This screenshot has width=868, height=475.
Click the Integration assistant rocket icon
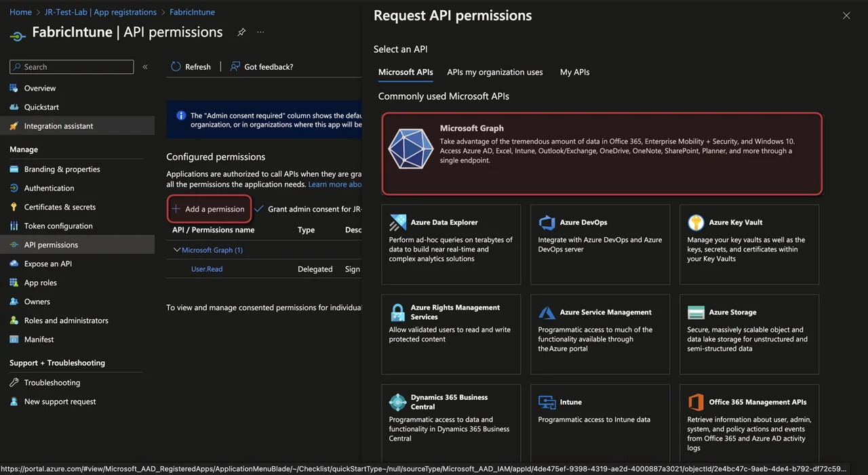(14, 126)
